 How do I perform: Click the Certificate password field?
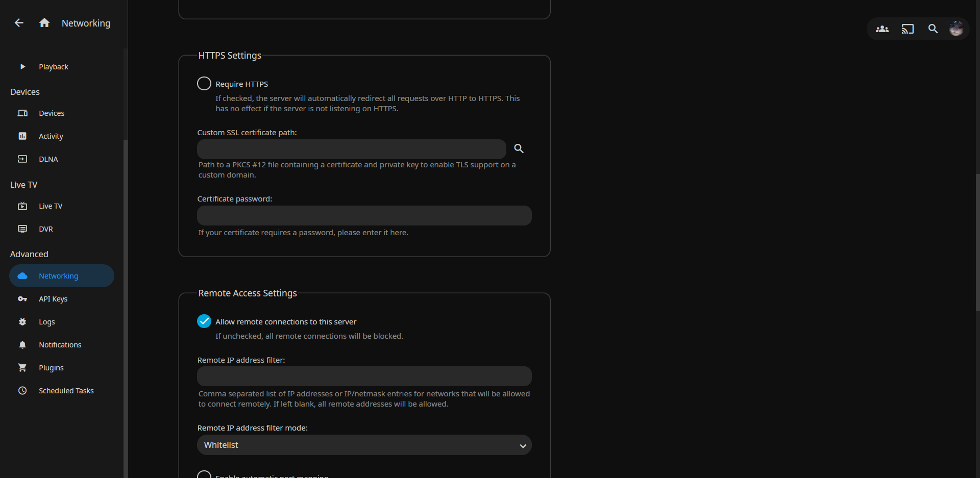click(364, 216)
